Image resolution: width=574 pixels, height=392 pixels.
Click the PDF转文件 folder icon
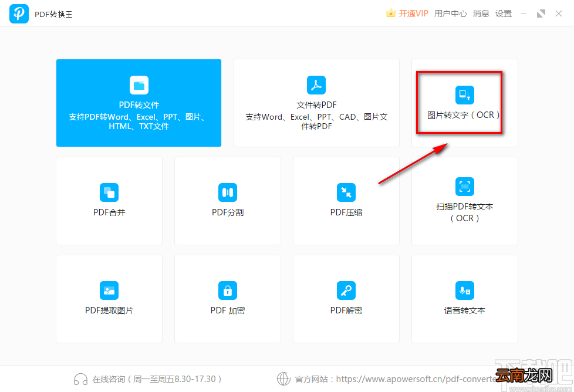point(139,85)
